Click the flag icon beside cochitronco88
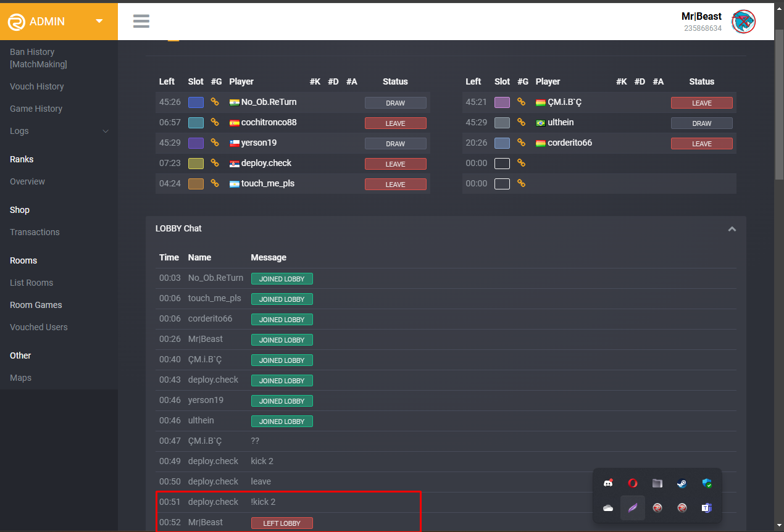Viewport: 784px width, 532px height. pos(234,123)
